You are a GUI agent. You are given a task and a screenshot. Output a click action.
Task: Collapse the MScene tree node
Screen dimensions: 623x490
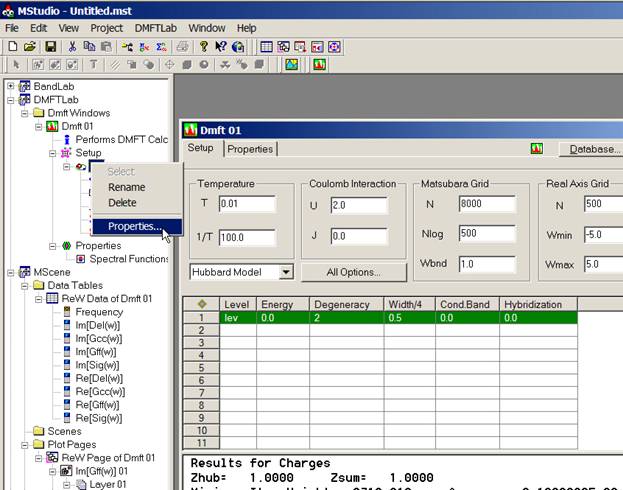tap(11, 272)
